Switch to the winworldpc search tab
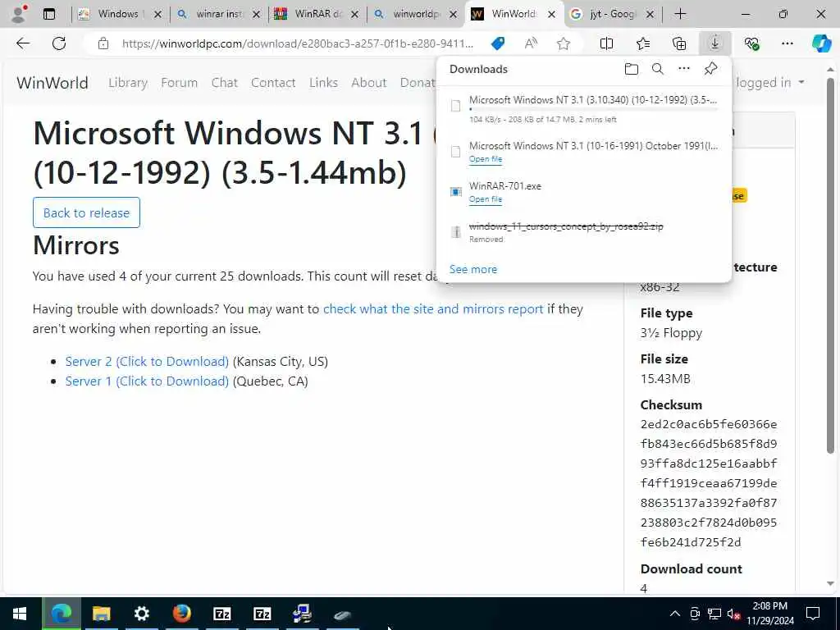The image size is (840, 630). (x=416, y=14)
